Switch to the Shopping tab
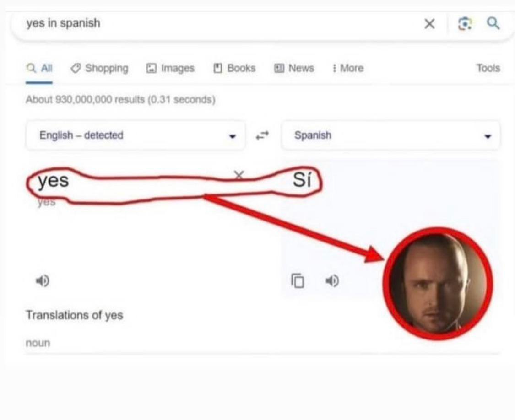Screen dimensions: 515x420 [x=99, y=68]
